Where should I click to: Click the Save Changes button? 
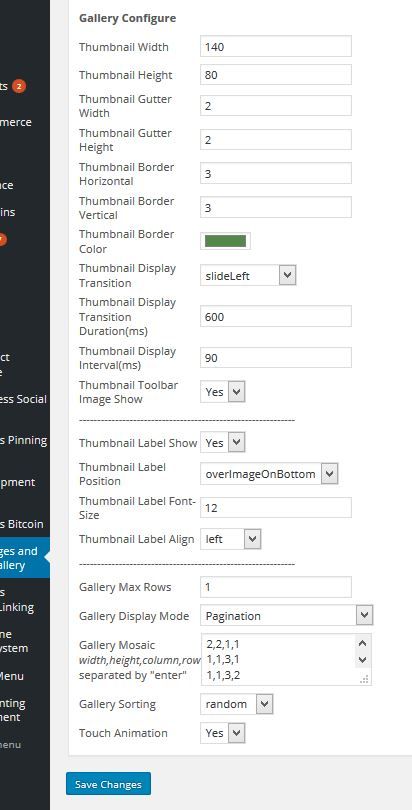(x=108, y=784)
